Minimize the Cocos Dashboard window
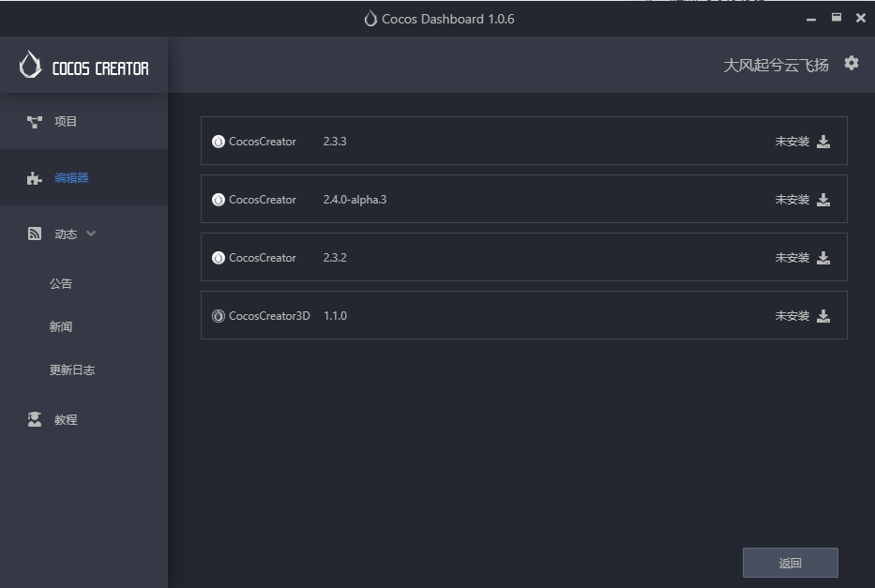 click(x=811, y=19)
